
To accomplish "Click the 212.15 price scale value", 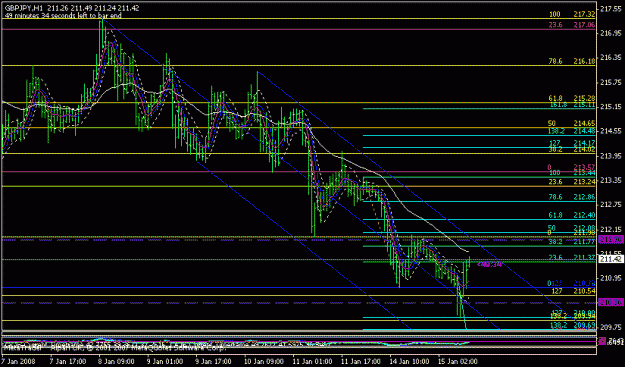I will [610, 230].
